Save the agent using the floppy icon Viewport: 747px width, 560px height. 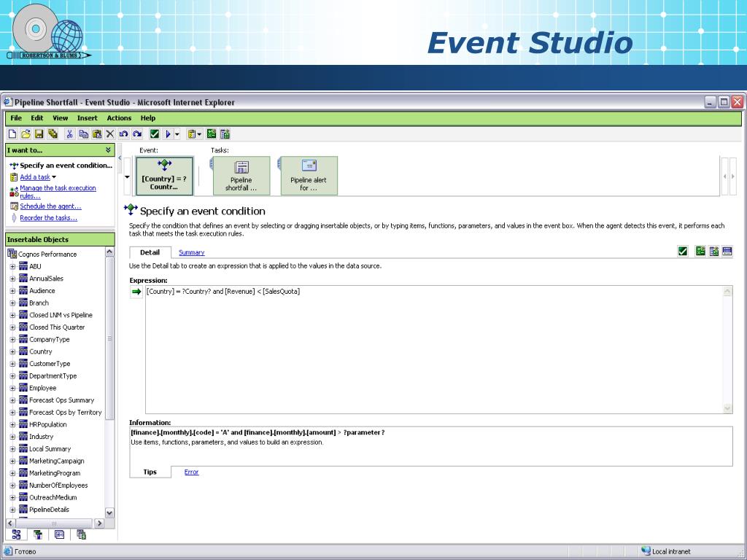[x=39, y=134]
